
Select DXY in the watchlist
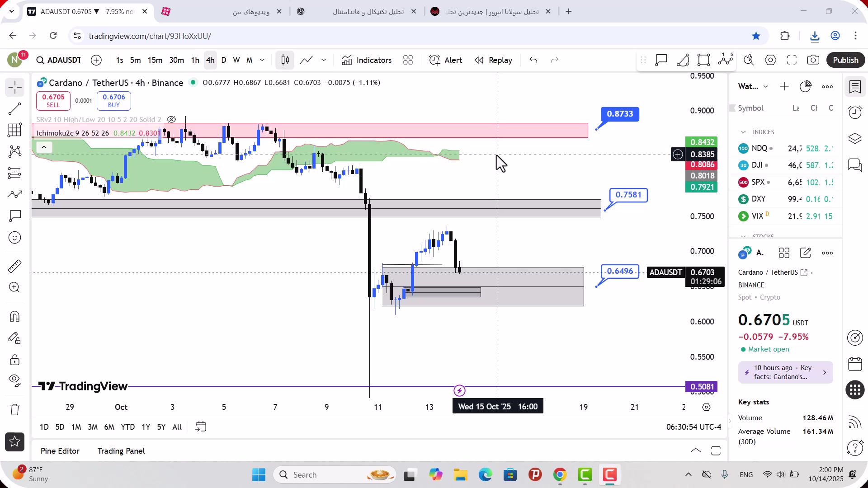pyautogui.click(x=785, y=199)
